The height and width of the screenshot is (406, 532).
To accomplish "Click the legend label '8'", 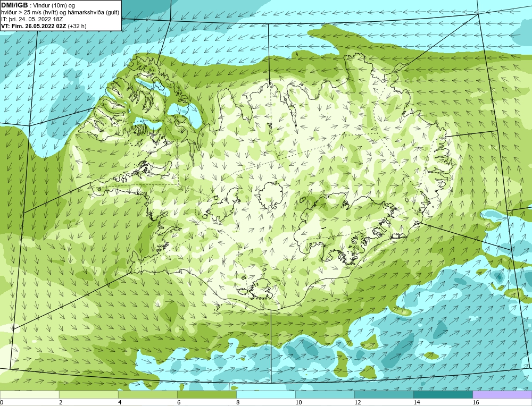I will pyautogui.click(x=238, y=402).
